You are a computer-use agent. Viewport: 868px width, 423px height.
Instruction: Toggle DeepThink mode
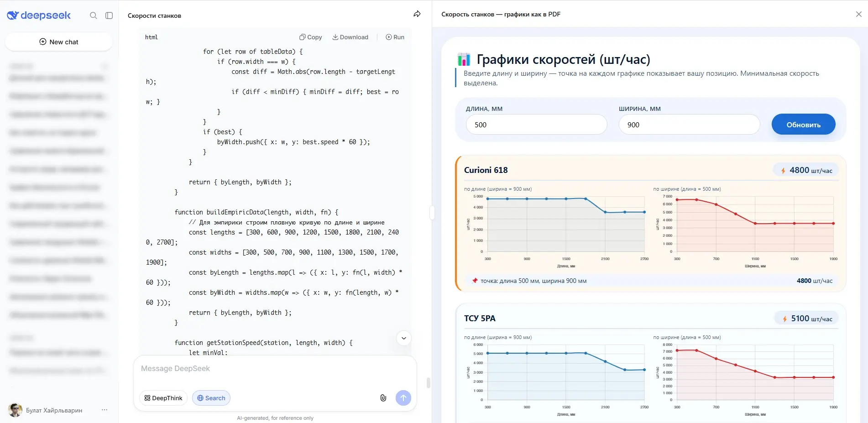163,398
